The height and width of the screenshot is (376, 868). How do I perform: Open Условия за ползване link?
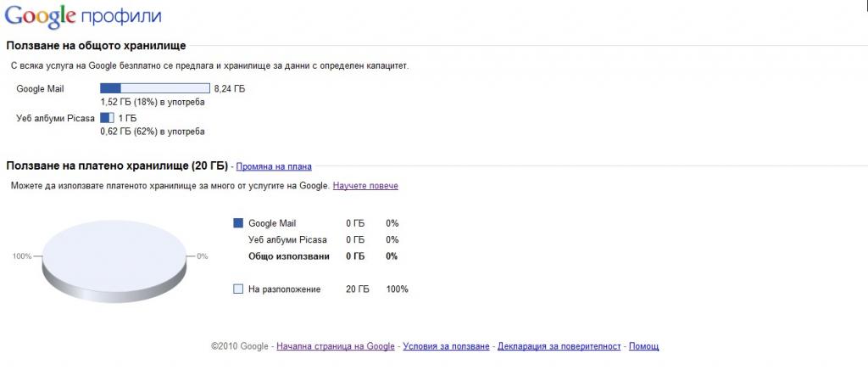point(446,346)
